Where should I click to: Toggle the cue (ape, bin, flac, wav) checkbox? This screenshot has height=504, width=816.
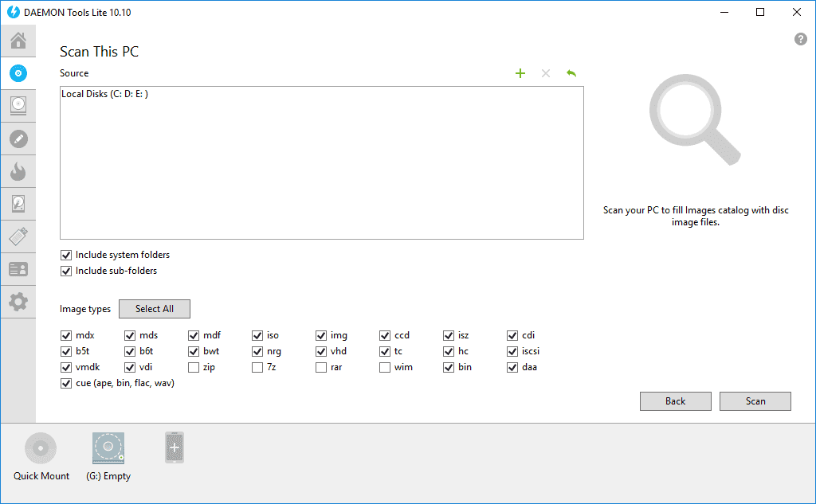pos(66,383)
